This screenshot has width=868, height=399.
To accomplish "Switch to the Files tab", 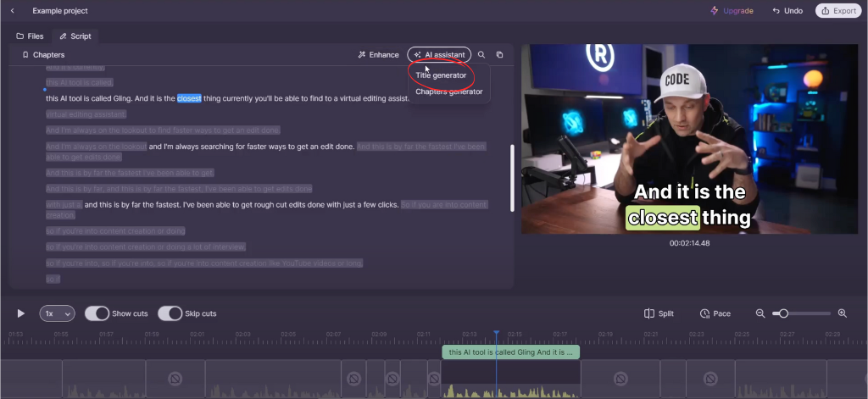I will tap(30, 36).
